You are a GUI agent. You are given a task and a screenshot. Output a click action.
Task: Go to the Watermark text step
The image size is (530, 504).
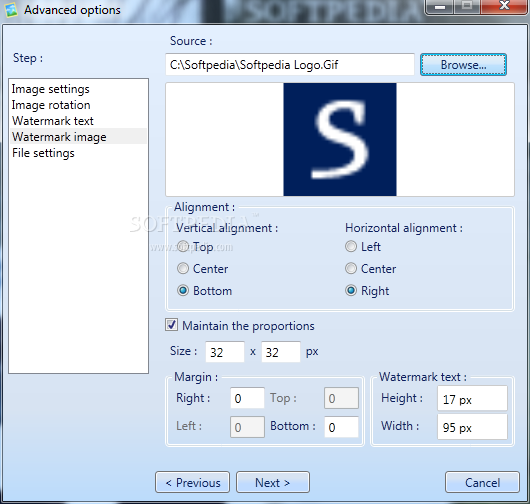click(x=78, y=121)
